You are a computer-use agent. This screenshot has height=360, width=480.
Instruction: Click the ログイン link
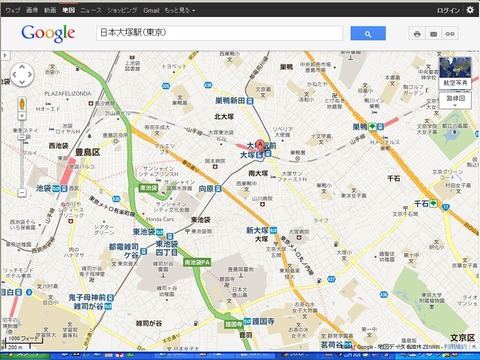point(448,10)
